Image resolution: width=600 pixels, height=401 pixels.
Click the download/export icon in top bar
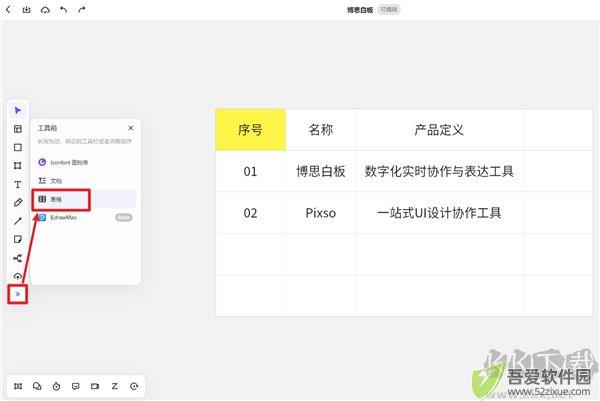coord(26,10)
